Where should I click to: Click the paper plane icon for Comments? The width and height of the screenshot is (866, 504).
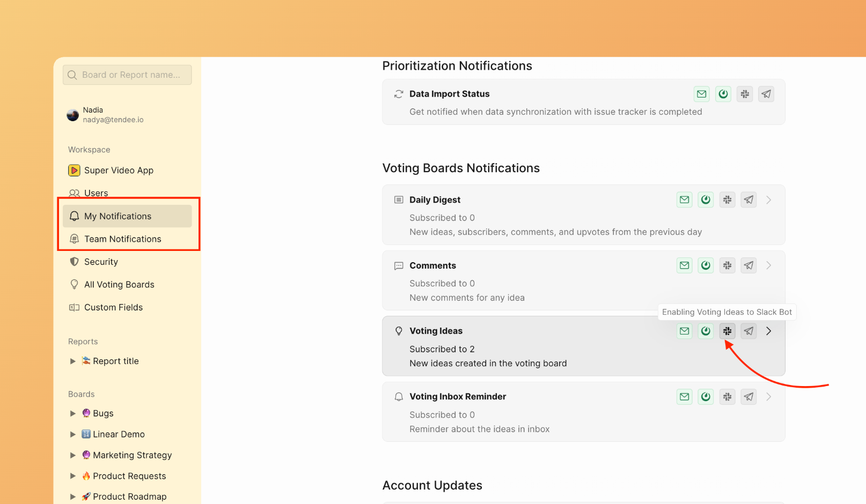tap(748, 265)
